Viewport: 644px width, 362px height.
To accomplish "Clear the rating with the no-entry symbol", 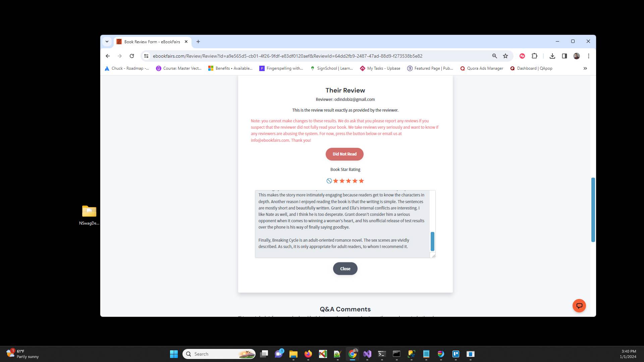I will 329,181.
